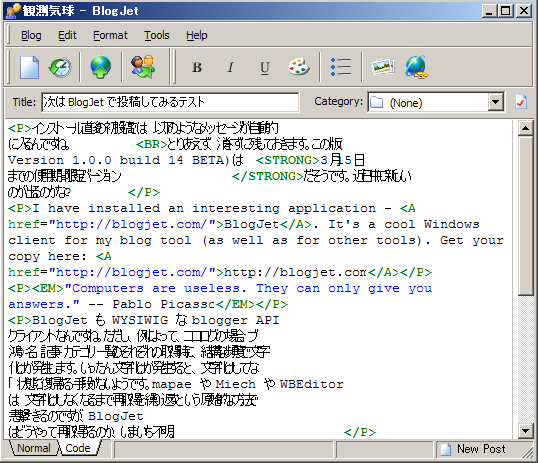Open the Blog menu
Image resolution: width=538 pixels, height=463 pixels.
click(x=31, y=35)
